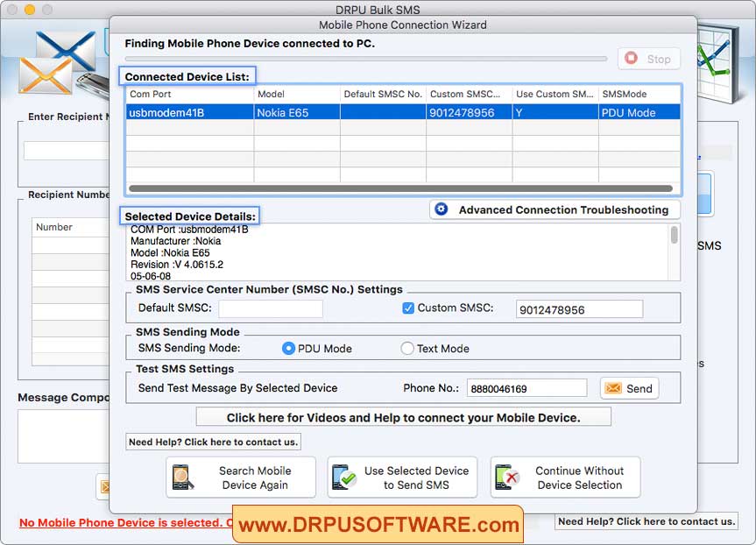
Task: Click the Selected Device Details vertical scrollbar
Action: [x=674, y=236]
